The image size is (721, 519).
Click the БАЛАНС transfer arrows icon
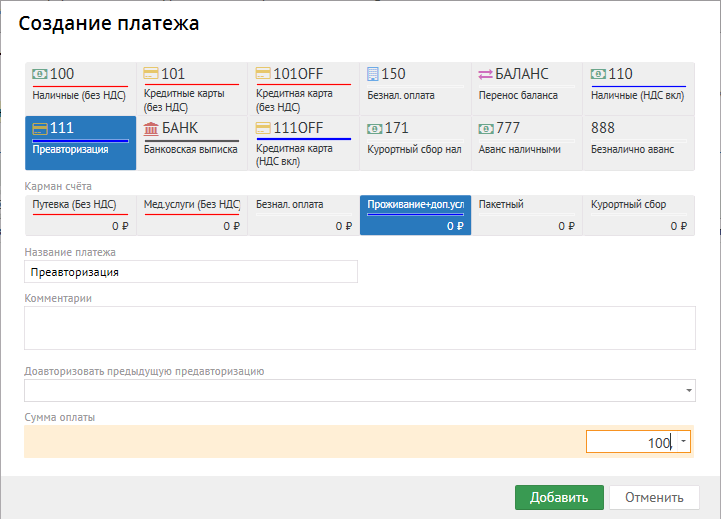pyautogui.click(x=486, y=74)
